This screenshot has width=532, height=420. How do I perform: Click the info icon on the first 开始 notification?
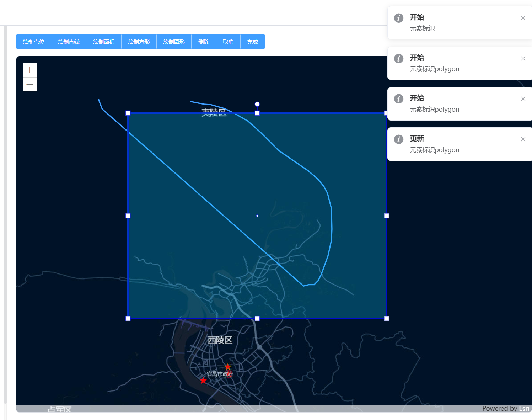coord(399,18)
